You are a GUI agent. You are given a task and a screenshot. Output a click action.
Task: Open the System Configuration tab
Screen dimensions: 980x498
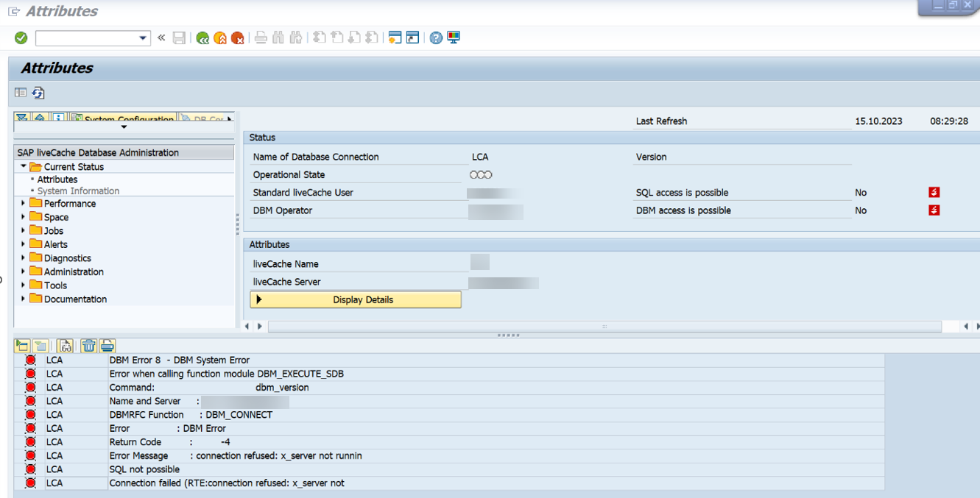(x=123, y=118)
